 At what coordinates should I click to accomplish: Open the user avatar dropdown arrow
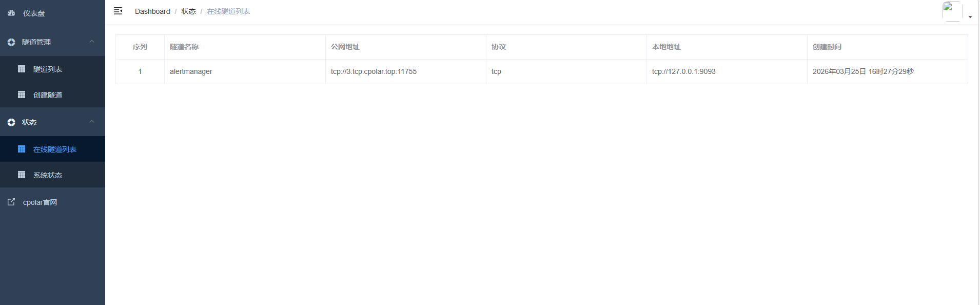pyautogui.click(x=970, y=17)
